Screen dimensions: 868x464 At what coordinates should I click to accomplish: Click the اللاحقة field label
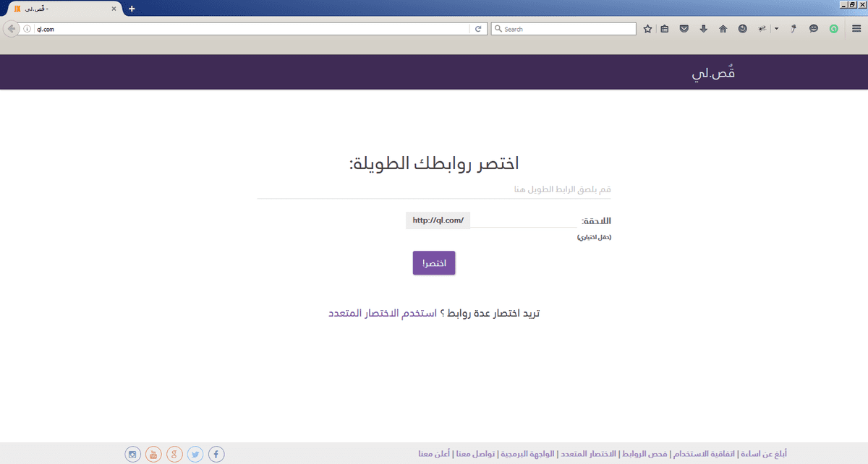[597, 221]
